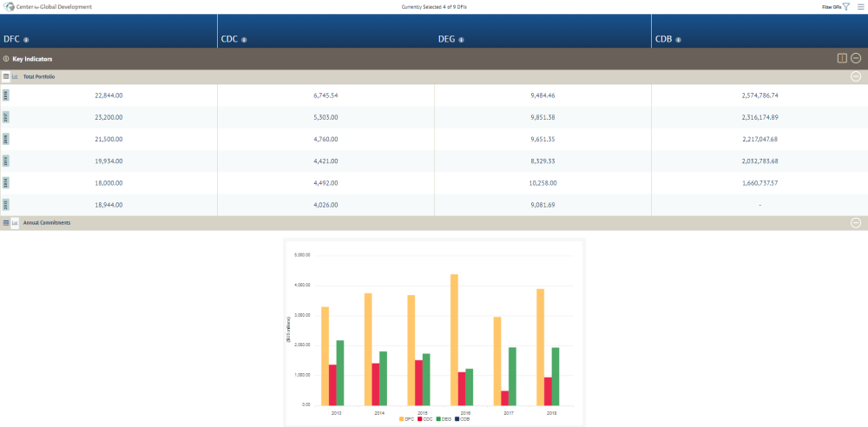This screenshot has width=868, height=427.
Task: Click the year tag beside 19,934.00
Action: coord(6,161)
